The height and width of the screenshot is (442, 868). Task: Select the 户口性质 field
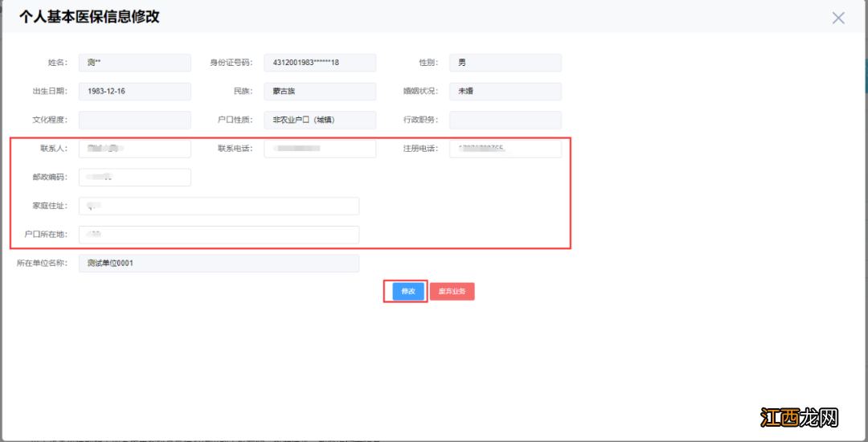(320, 121)
